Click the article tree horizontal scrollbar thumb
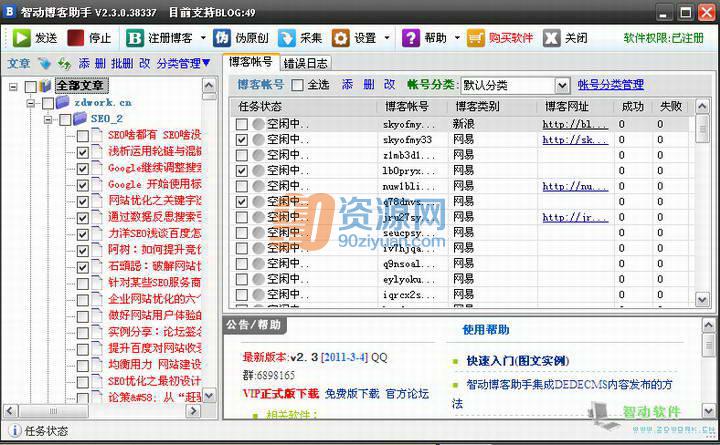 coord(54,411)
